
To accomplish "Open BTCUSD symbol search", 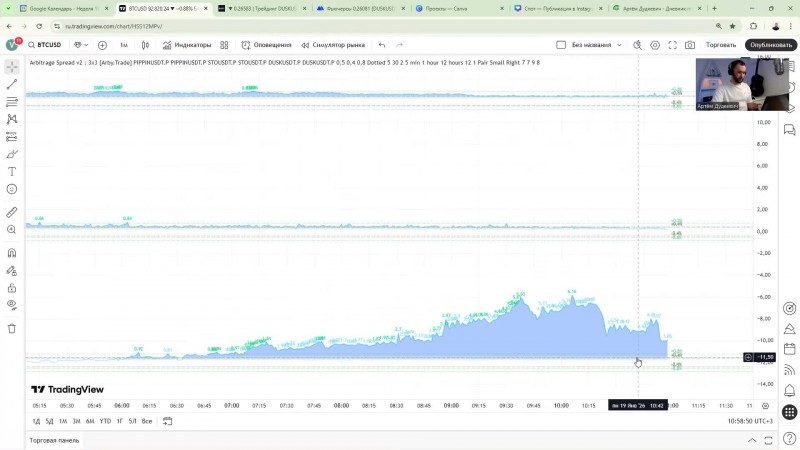I will click(x=44, y=45).
